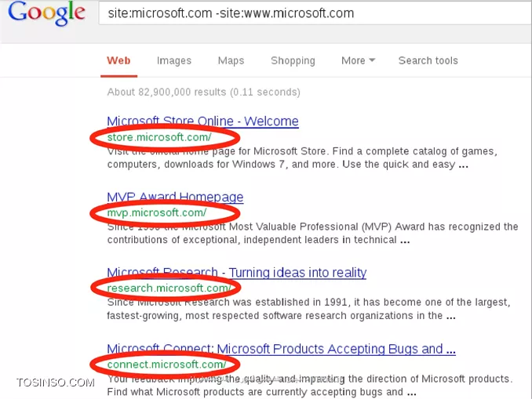The image size is (532, 399).
Task: Open the Microsoft Connect result link
Action: 281,349
